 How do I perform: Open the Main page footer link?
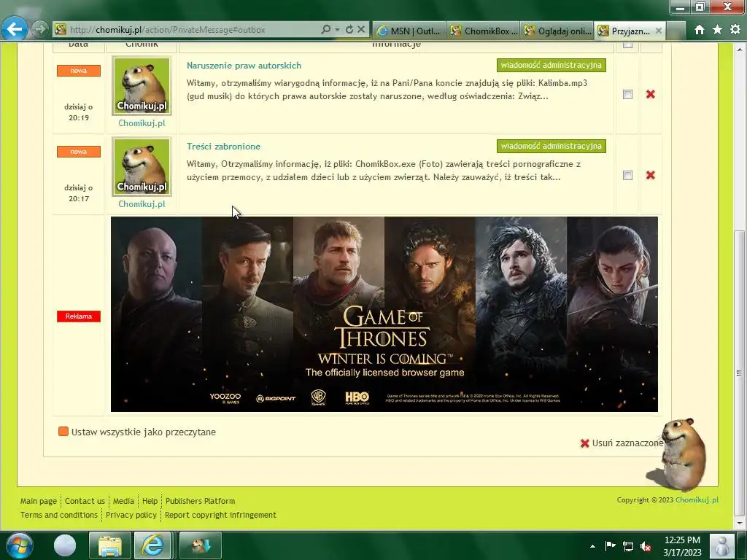(x=39, y=501)
